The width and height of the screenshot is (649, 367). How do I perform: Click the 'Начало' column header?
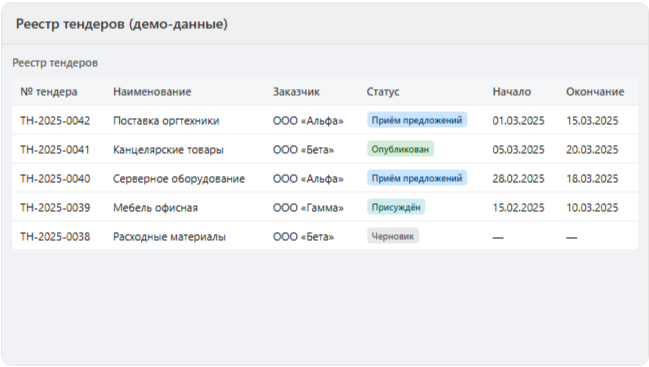(512, 92)
